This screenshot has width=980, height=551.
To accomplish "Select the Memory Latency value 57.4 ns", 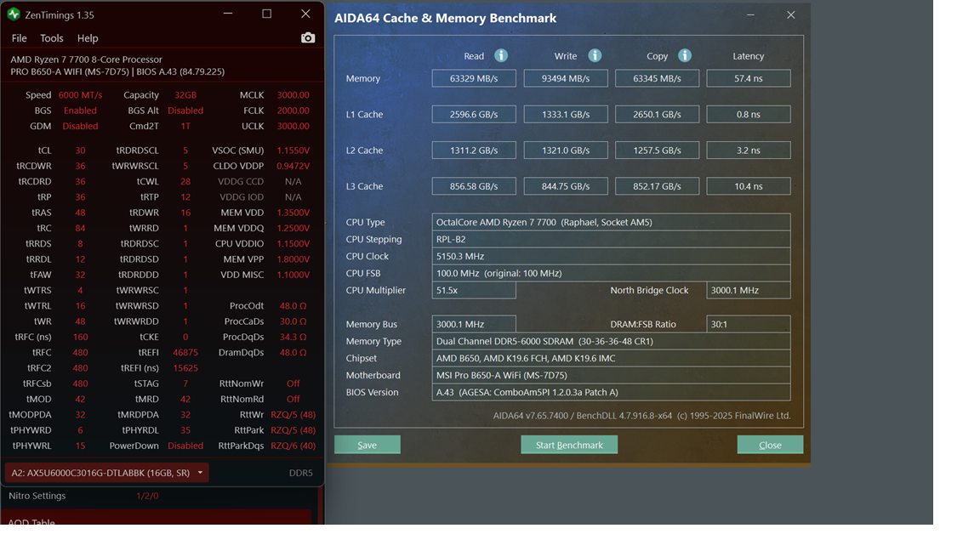I will coord(748,78).
